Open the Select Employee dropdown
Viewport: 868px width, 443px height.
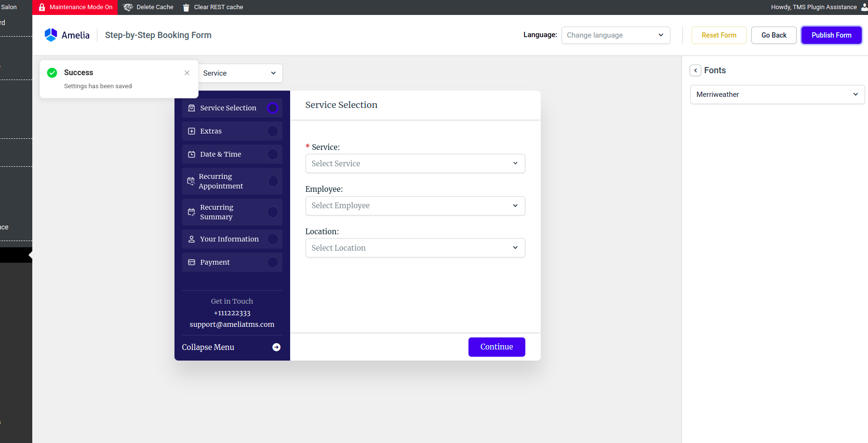pos(415,206)
